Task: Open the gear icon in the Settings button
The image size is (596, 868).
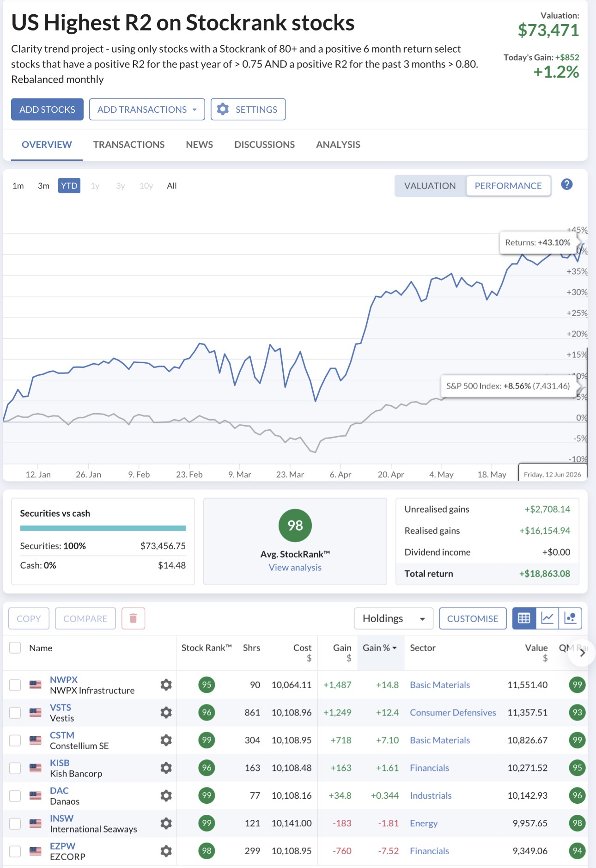Action: [x=223, y=109]
